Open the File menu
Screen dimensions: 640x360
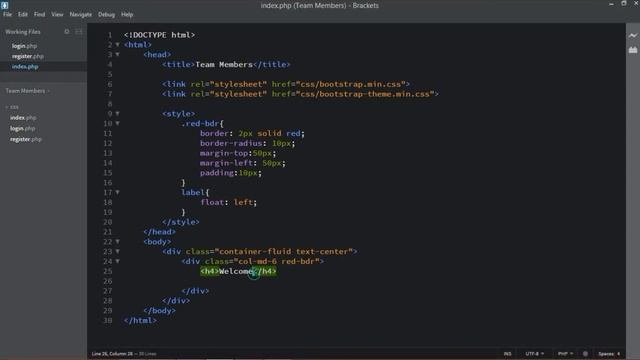(x=7, y=14)
